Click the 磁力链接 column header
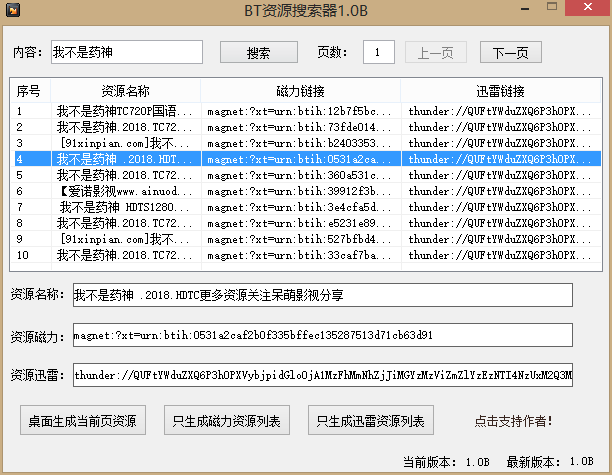612x475 pixels. click(300, 91)
